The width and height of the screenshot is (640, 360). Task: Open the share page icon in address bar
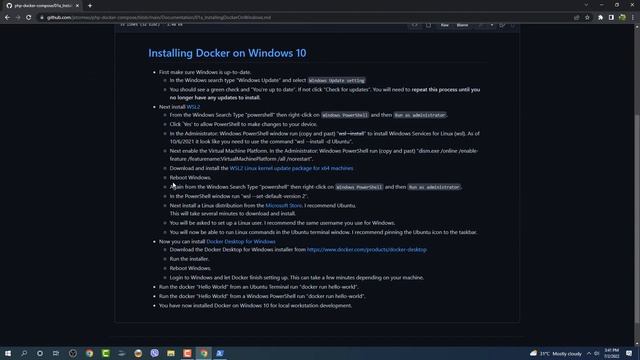click(x=576, y=18)
